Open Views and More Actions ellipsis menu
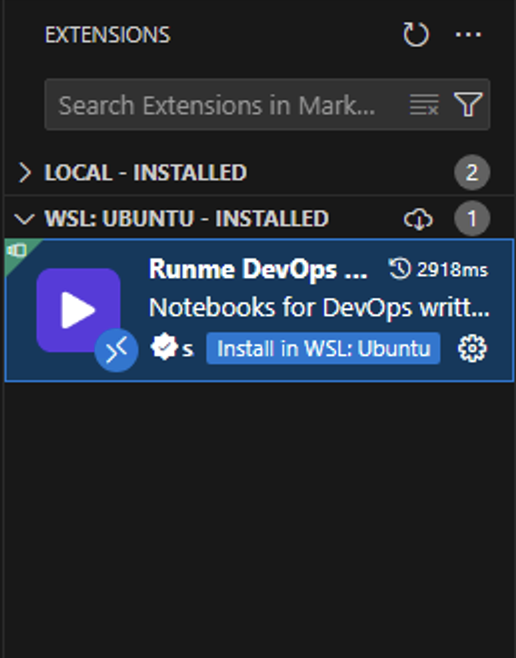The image size is (516, 658). tap(468, 34)
